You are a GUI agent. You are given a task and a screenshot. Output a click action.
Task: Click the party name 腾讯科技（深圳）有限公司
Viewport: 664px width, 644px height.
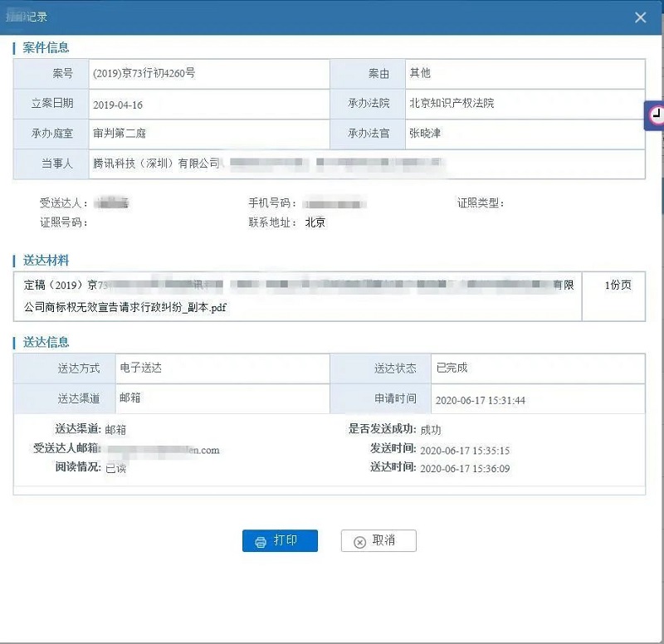pyautogui.click(x=157, y=163)
